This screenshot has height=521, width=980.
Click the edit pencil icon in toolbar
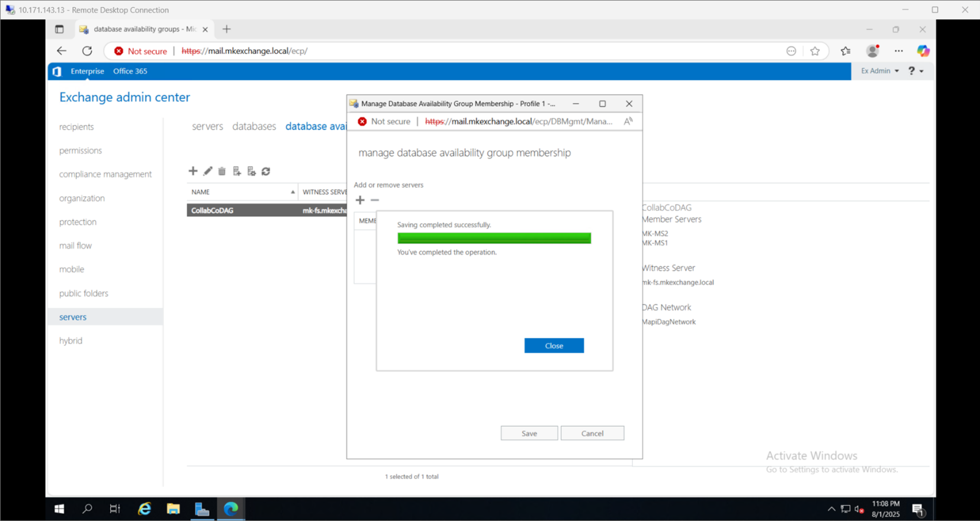point(208,171)
